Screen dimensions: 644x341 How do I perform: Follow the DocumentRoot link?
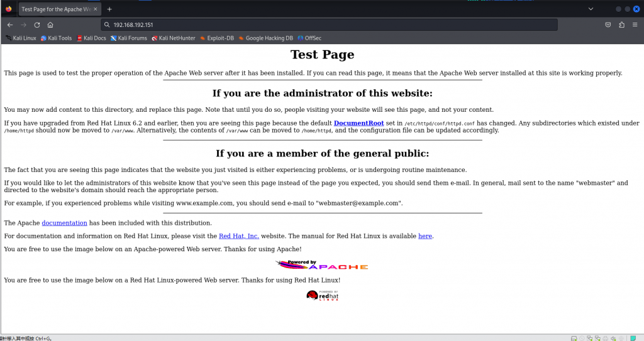coord(358,123)
